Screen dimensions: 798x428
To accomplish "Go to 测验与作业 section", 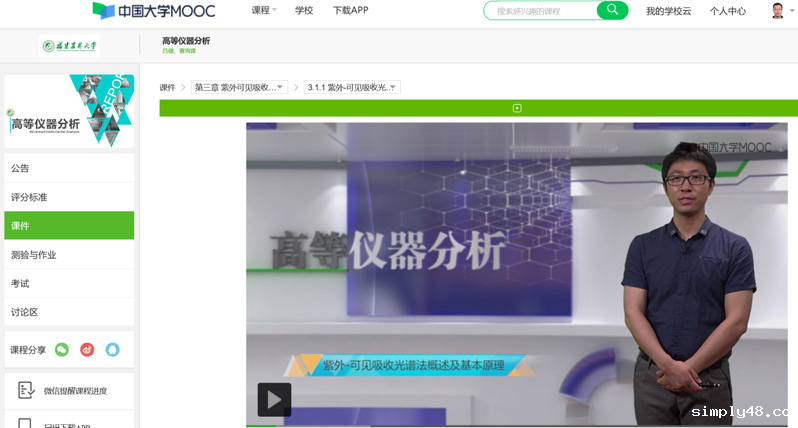I will (34, 255).
